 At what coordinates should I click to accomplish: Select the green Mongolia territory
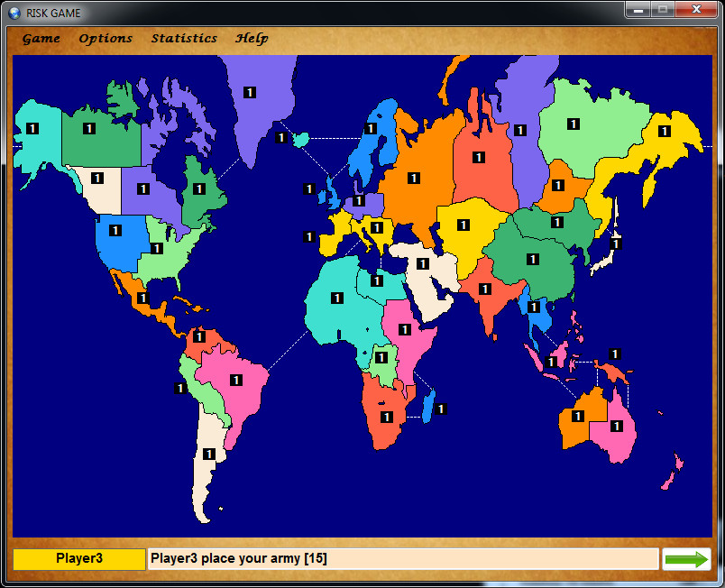coord(557,223)
